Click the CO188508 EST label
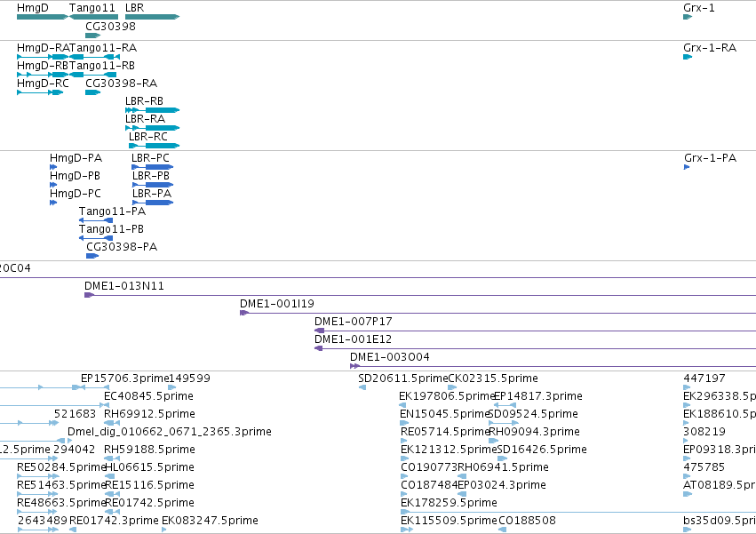The height and width of the screenshot is (534, 756). pos(527,521)
